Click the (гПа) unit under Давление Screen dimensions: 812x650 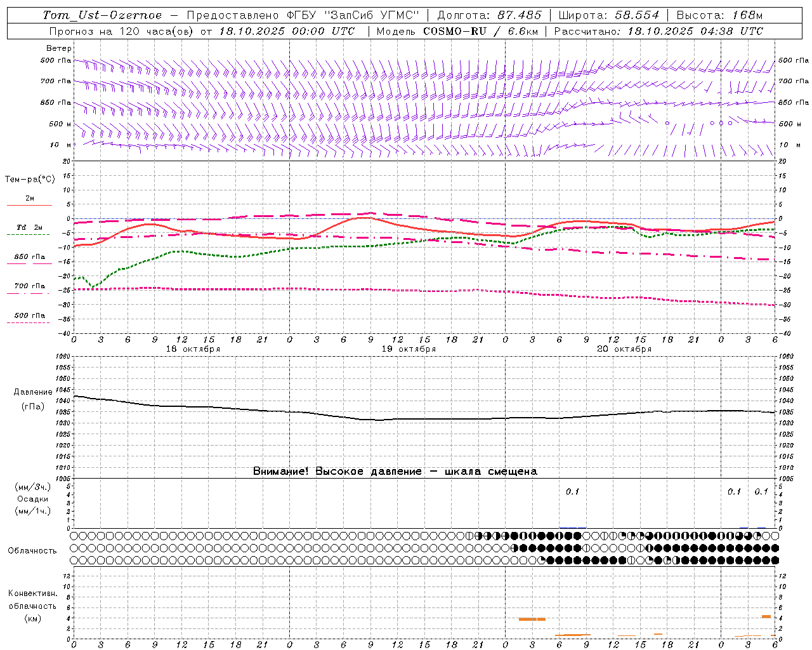pos(33,407)
